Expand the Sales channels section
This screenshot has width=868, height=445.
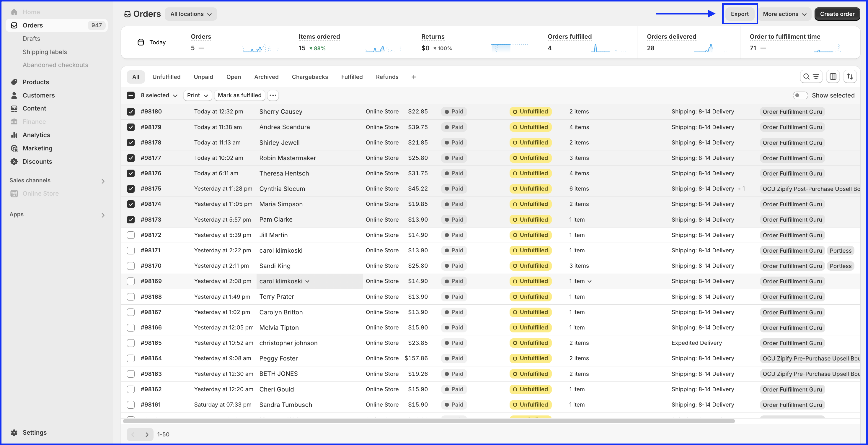[103, 181]
